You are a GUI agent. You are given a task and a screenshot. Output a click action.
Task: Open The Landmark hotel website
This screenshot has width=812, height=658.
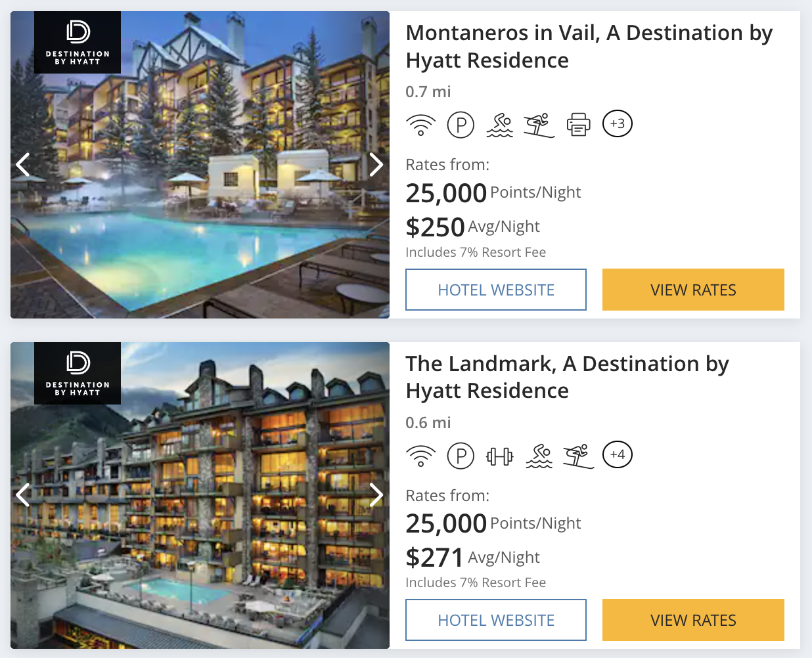(x=496, y=620)
